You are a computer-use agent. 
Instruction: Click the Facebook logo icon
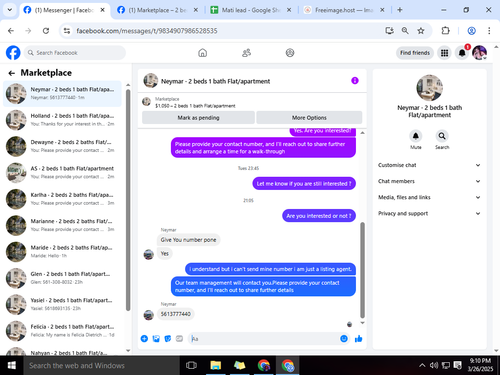tap(13, 53)
